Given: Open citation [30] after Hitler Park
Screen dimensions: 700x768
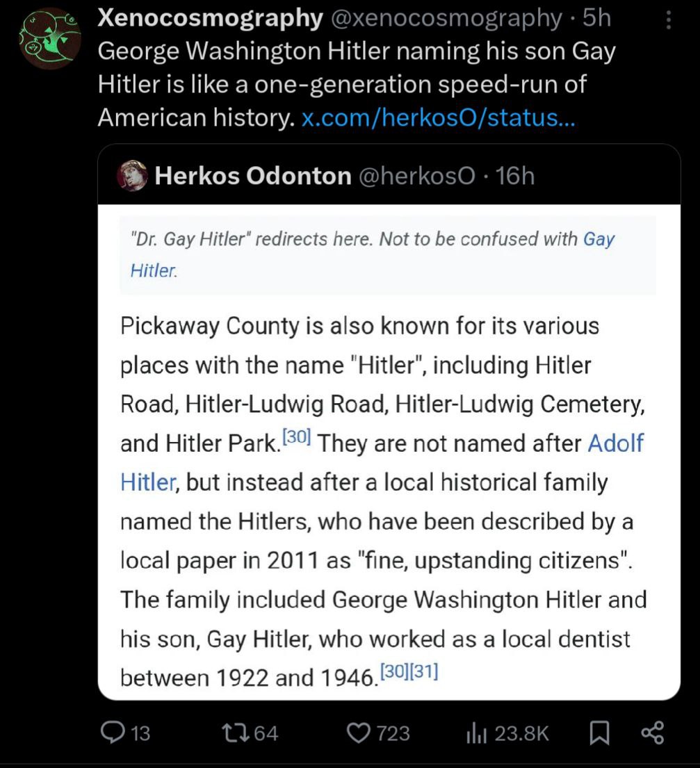Looking at the screenshot, I should tap(297, 436).
